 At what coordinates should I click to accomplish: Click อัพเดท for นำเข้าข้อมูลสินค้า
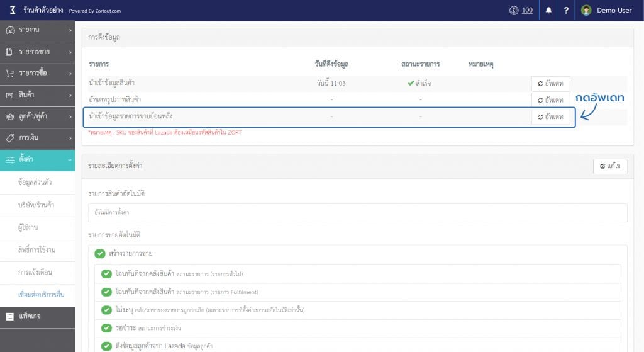point(550,84)
